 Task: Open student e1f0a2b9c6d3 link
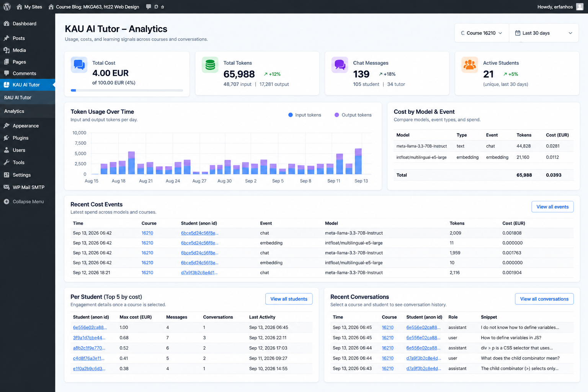tap(89, 369)
